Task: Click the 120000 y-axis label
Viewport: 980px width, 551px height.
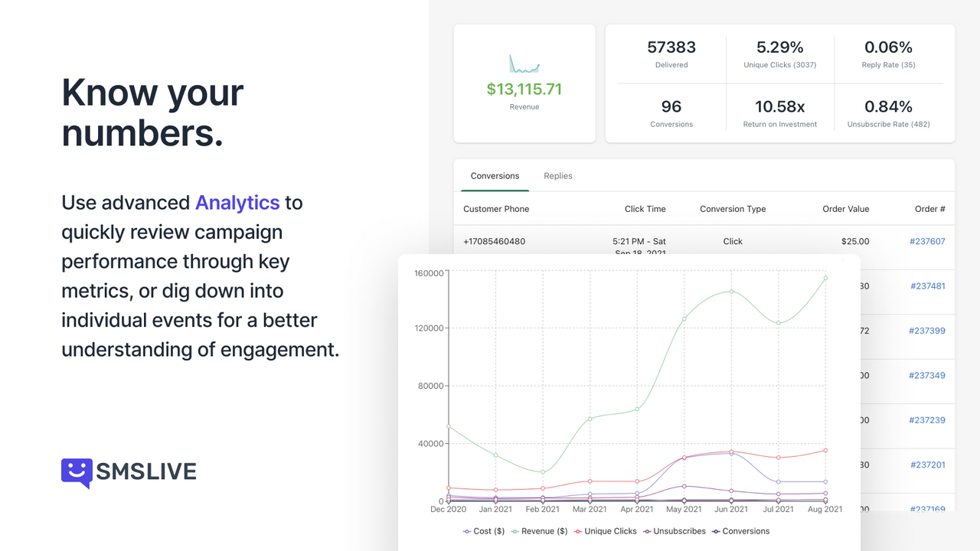Action: [x=429, y=328]
